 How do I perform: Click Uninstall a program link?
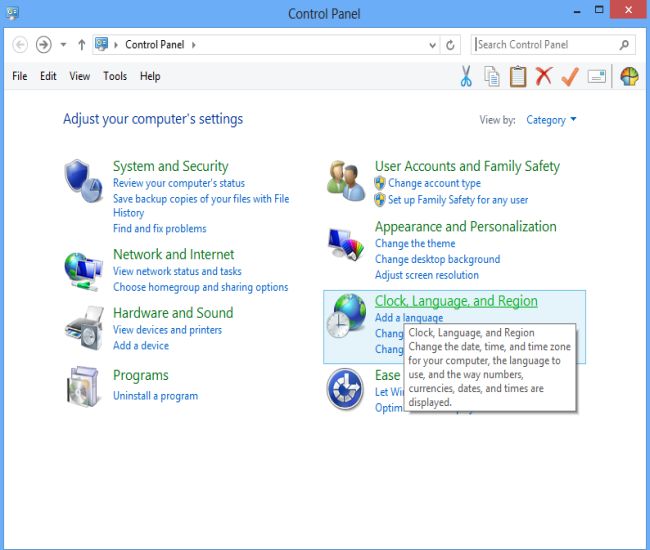(x=155, y=396)
